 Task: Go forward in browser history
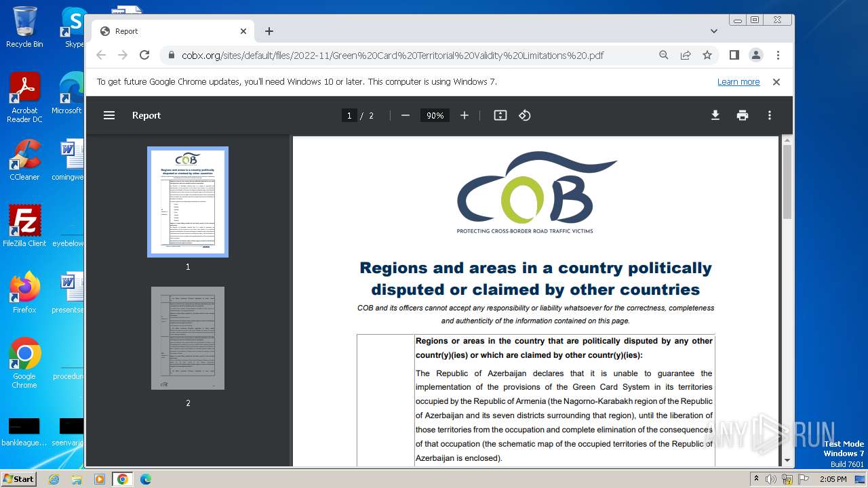[123, 55]
